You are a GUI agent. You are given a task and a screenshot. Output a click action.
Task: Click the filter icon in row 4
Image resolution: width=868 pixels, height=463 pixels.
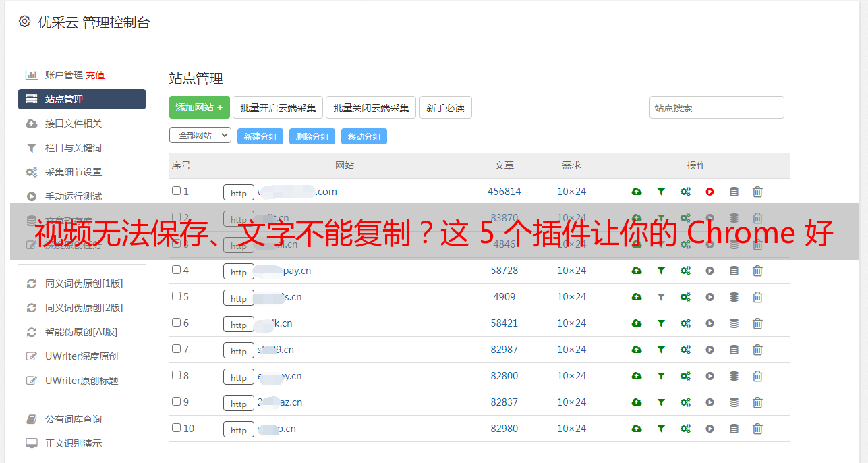pos(661,271)
